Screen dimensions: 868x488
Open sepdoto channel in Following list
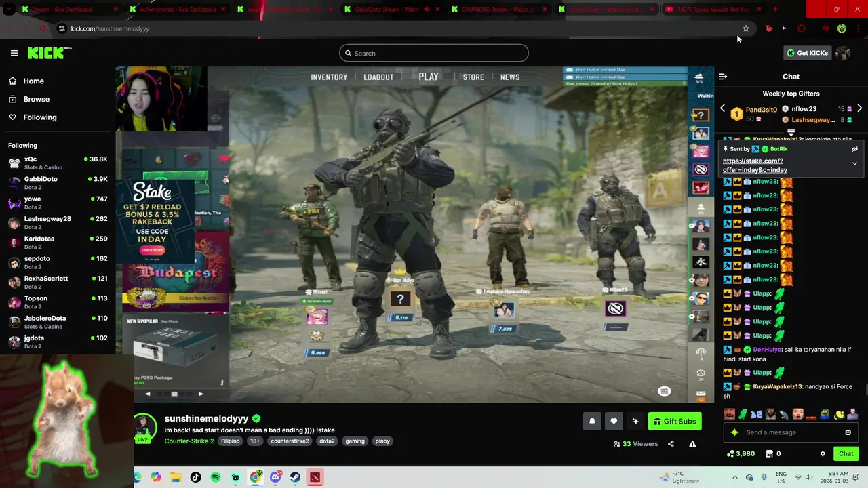point(58,262)
